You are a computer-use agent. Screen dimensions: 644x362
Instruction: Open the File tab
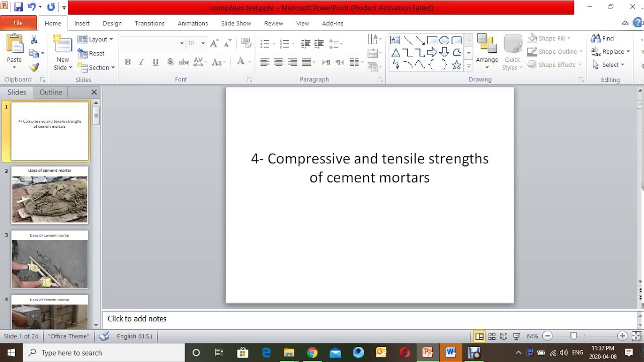pyautogui.click(x=18, y=23)
